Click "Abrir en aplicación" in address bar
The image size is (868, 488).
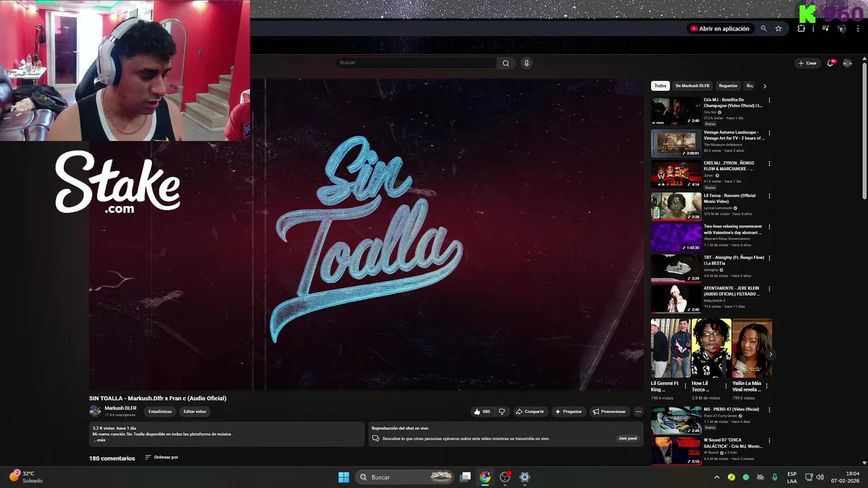click(x=720, y=28)
